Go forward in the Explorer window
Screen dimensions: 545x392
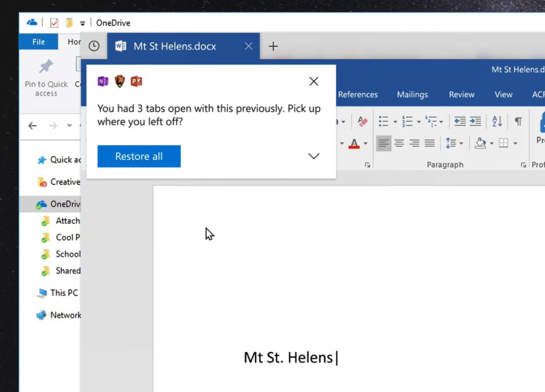tap(53, 126)
